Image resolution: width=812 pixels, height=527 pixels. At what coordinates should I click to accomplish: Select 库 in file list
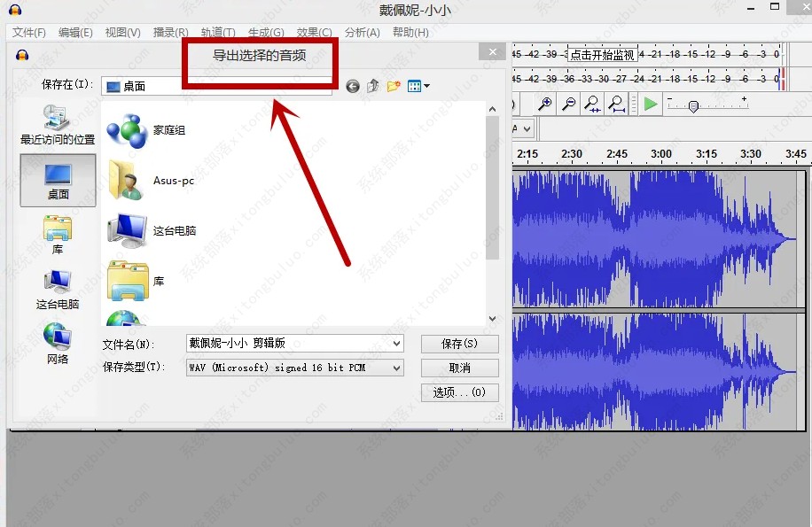tap(136, 281)
